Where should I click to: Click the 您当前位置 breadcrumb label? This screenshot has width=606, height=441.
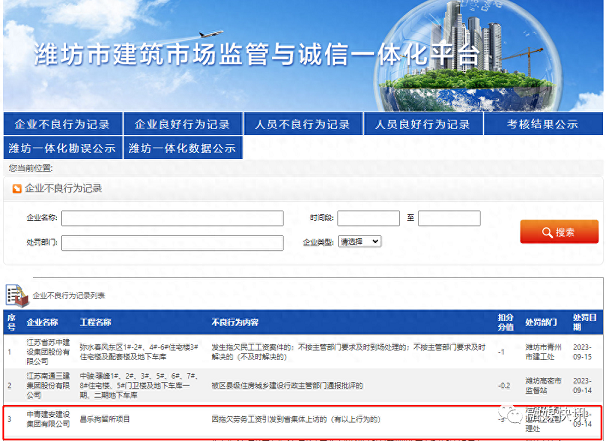point(31,168)
